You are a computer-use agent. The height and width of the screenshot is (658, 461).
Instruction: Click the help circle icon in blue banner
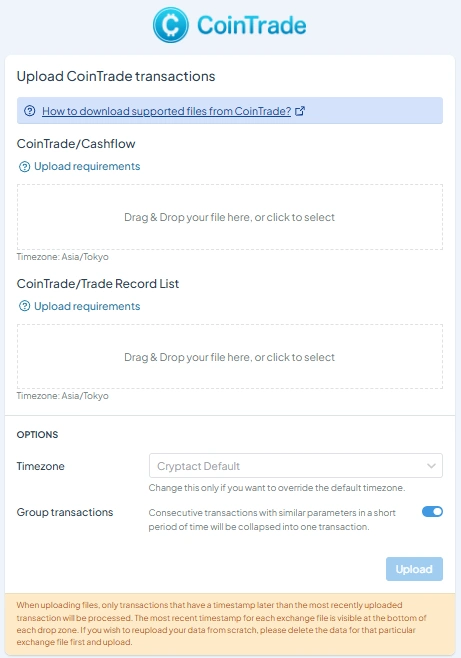point(29,111)
